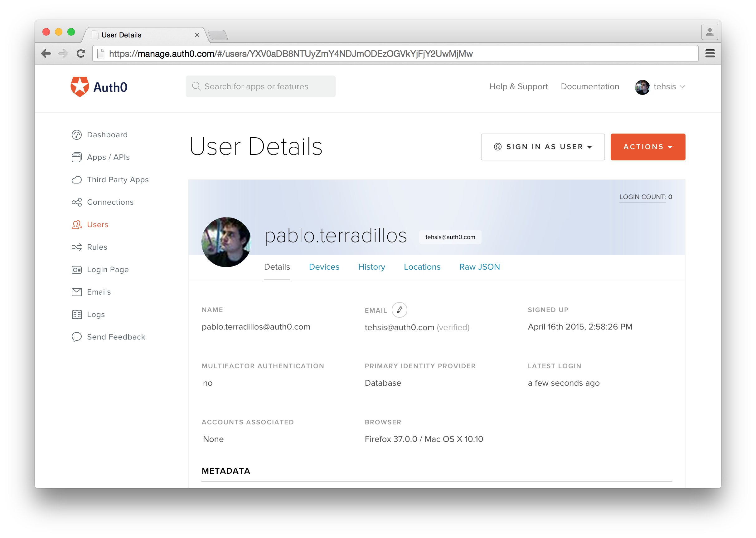This screenshot has height=538, width=756.
Task: Click the Logs book icon
Action: coord(76,314)
